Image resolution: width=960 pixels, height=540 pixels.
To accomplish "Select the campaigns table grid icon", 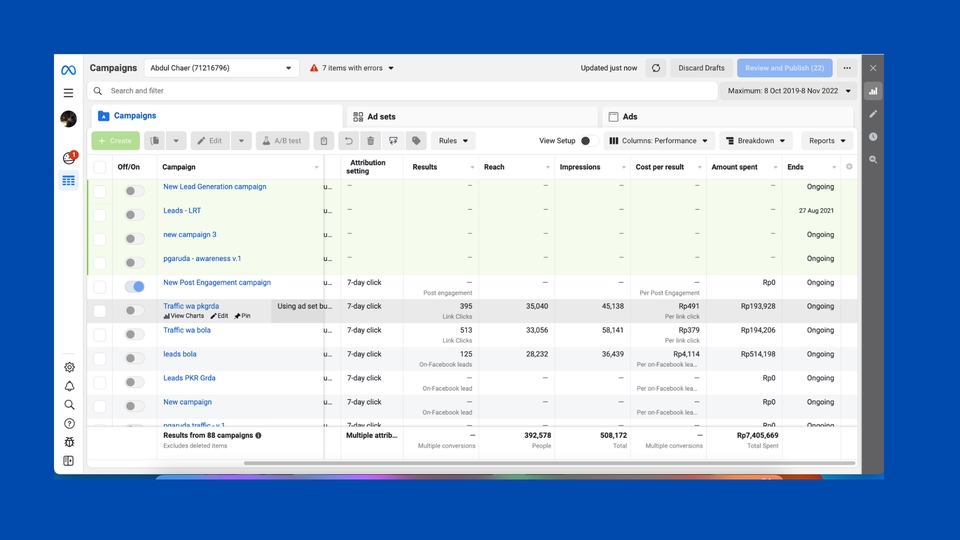I will tap(69, 181).
